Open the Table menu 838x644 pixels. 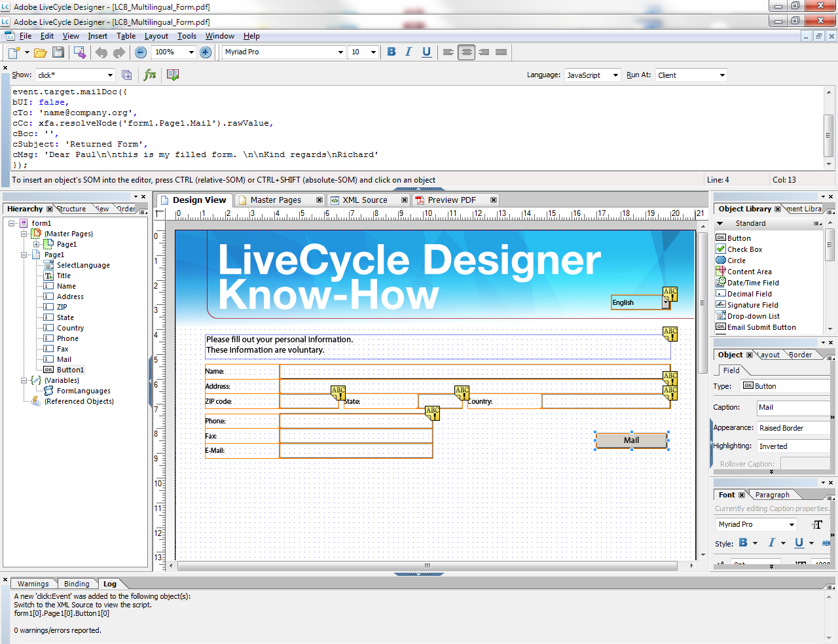click(126, 36)
